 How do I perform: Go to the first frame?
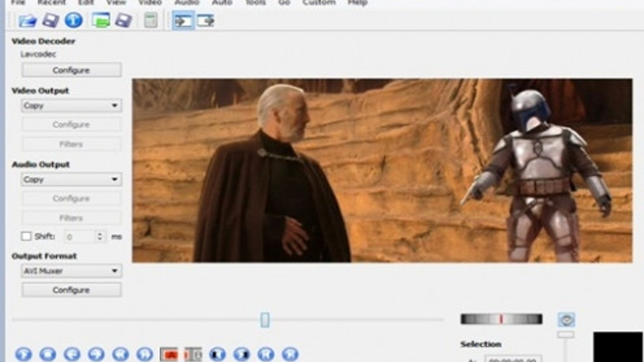point(266,354)
